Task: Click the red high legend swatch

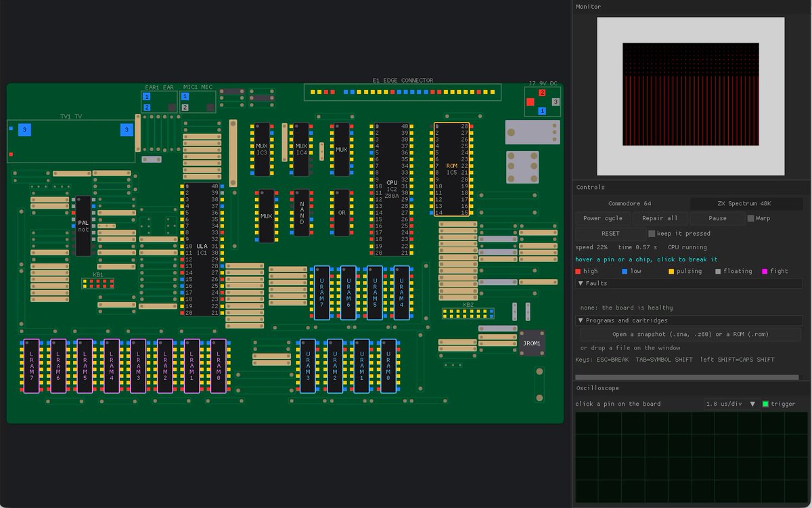Action: [578, 272]
